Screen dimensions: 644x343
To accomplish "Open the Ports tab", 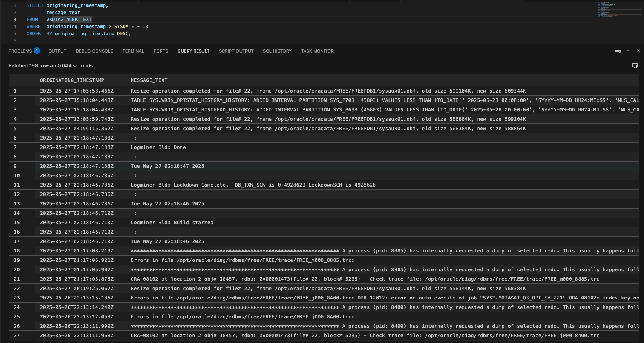I will pos(161,51).
